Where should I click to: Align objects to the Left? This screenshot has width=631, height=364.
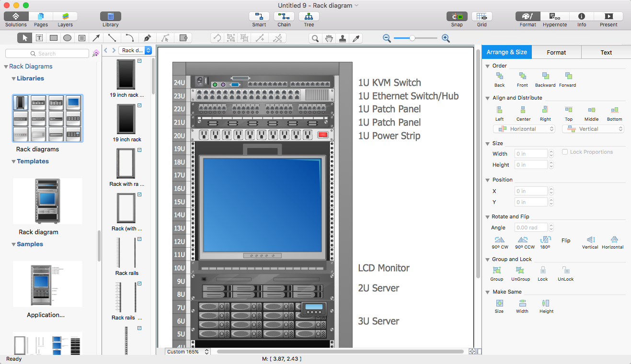point(499,110)
